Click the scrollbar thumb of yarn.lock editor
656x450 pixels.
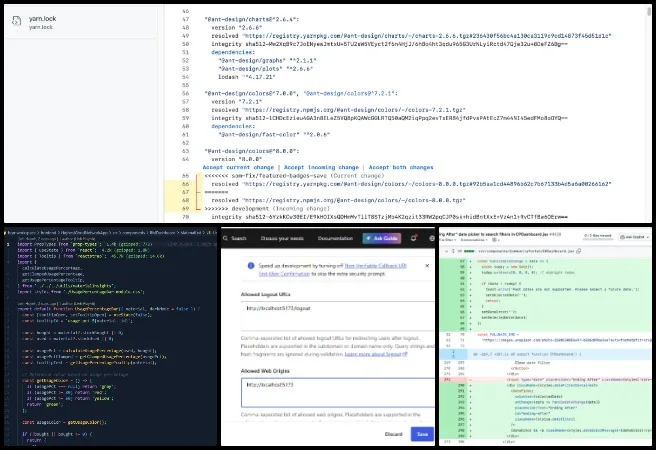(x=649, y=12)
